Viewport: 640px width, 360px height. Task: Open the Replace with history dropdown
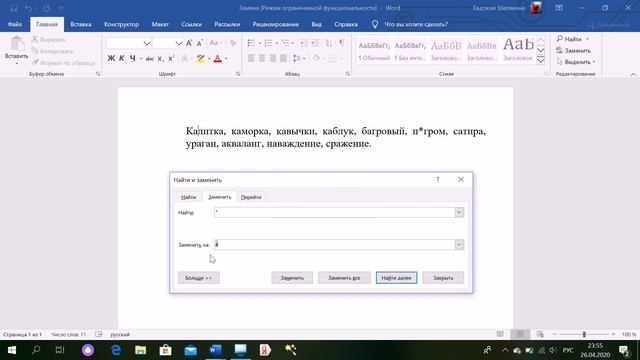[459, 244]
